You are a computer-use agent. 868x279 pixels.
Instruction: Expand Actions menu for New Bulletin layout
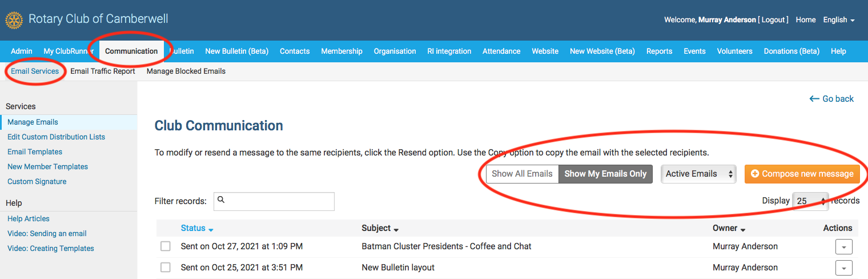pos(843,268)
